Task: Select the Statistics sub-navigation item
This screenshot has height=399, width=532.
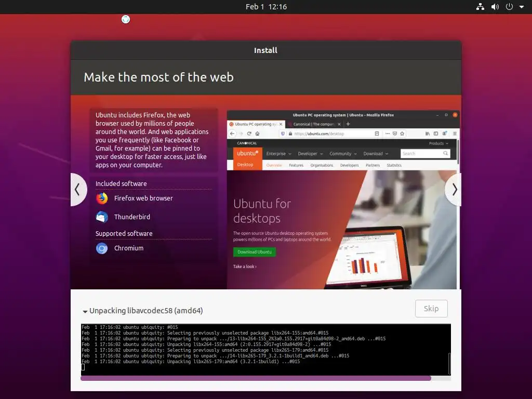Action: [x=394, y=165]
